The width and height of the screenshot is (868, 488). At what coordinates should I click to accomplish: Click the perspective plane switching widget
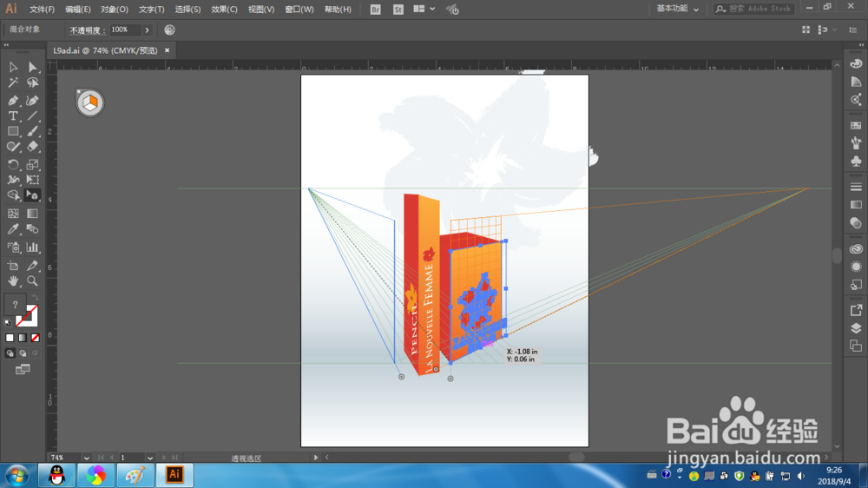coord(89,103)
